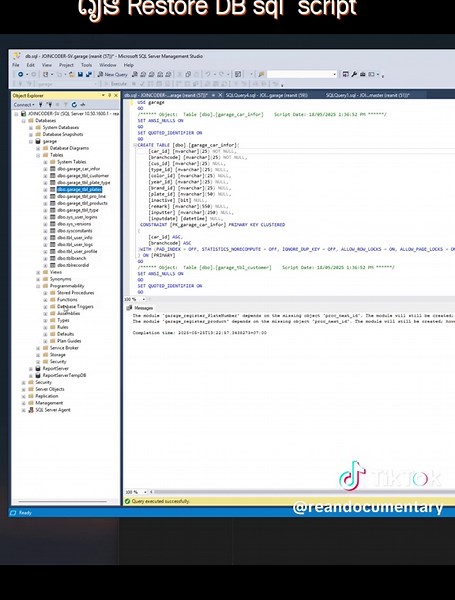Click the Object Explorer horizontal scrollbar
Viewport: 455px width, 600px height.
62,501
